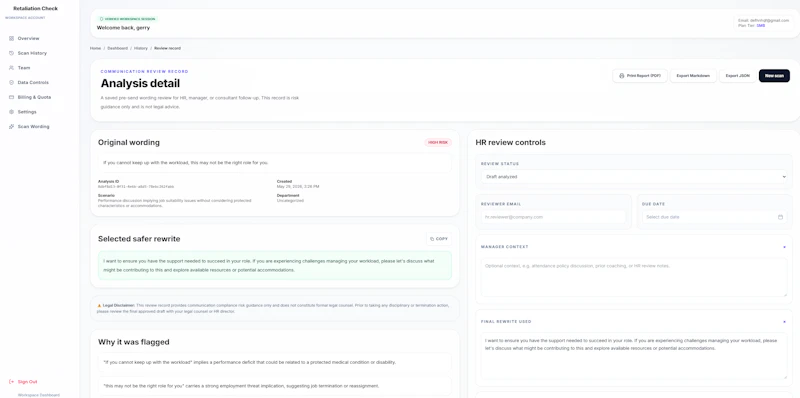The image size is (800, 398).
Task: Click Export JSON button
Action: [738, 76]
